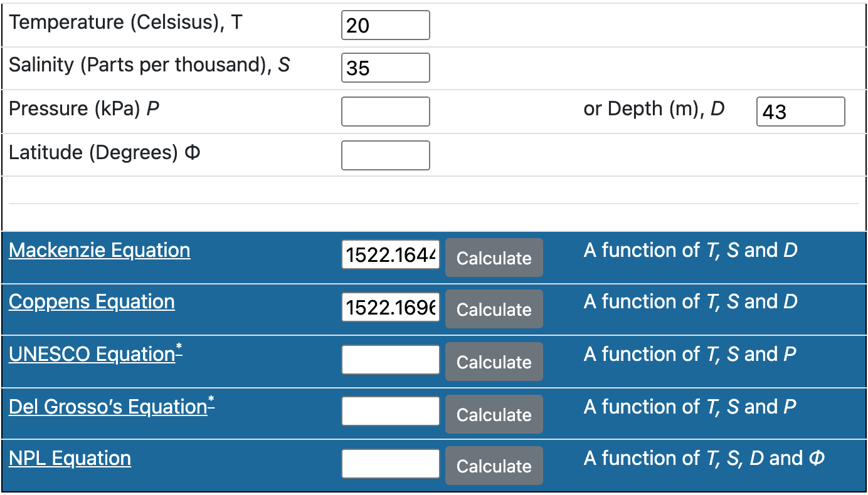Select the empty UNESCO result field
Image resolution: width=868 pixels, height=495 pixels.
tap(391, 360)
